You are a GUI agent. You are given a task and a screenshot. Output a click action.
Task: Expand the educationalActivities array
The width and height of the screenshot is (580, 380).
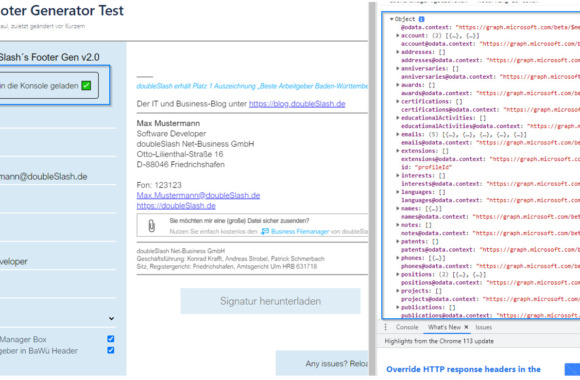click(398, 118)
